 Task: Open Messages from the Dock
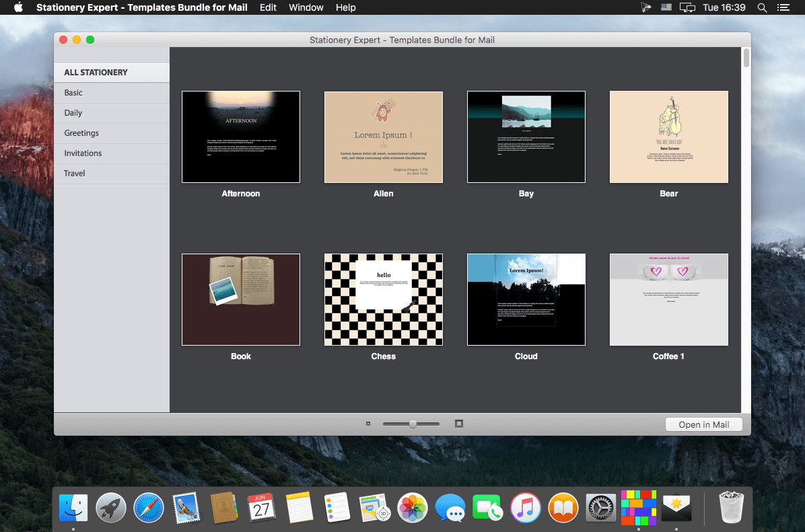[x=450, y=508]
